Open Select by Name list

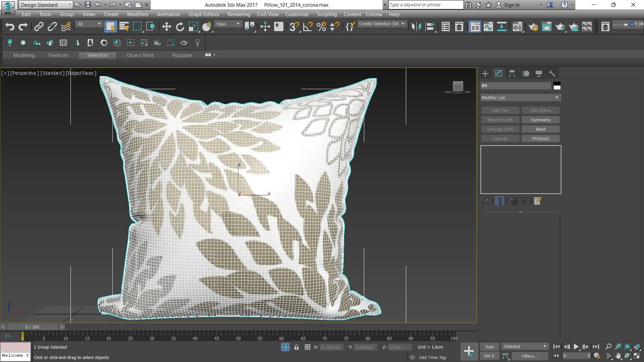(x=124, y=27)
